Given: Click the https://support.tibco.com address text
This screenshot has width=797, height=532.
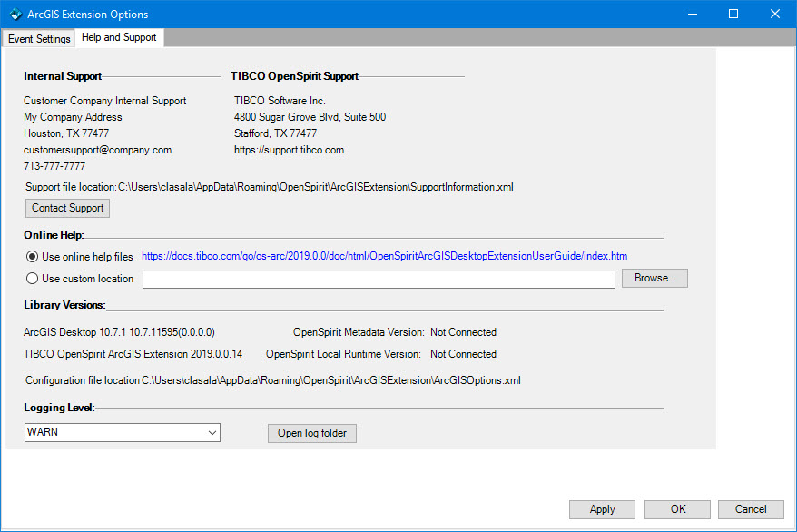Looking at the screenshot, I should (x=289, y=150).
